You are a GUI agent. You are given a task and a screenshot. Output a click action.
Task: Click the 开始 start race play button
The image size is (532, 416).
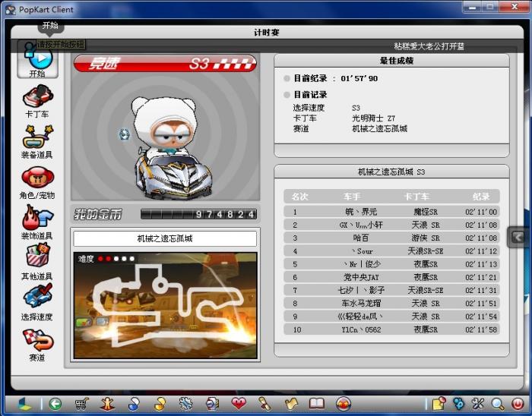pos(38,60)
